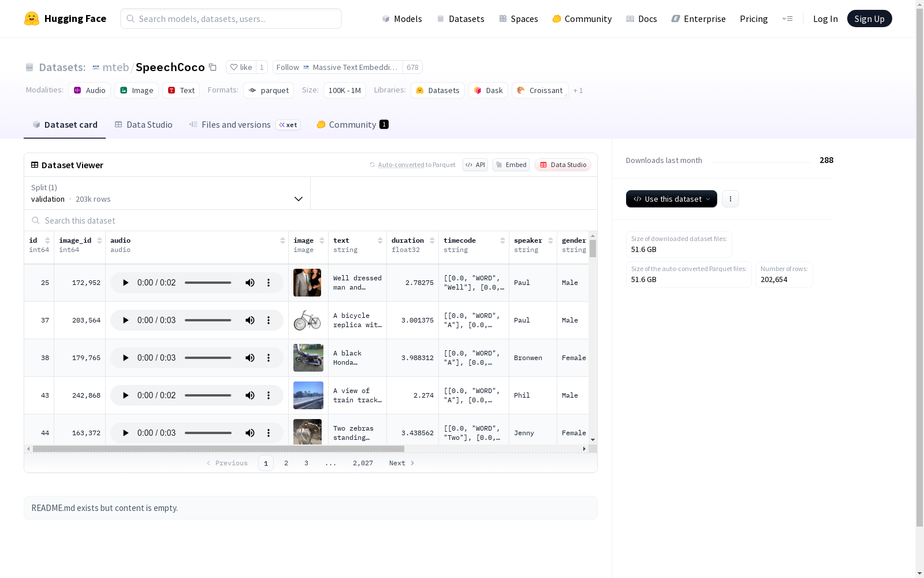Seek audio slider in row id 25
Image resolution: width=924 pixels, height=578 pixels.
coord(208,283)
